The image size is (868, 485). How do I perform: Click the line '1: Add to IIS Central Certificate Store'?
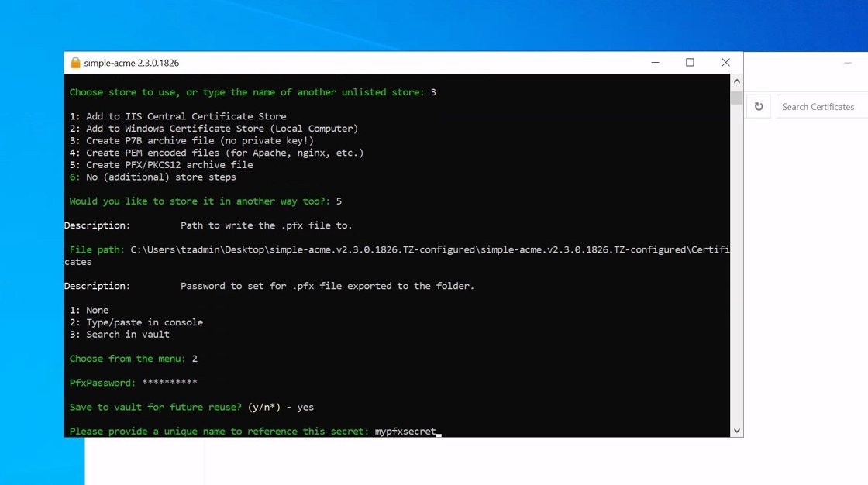[x=177, y=116]
